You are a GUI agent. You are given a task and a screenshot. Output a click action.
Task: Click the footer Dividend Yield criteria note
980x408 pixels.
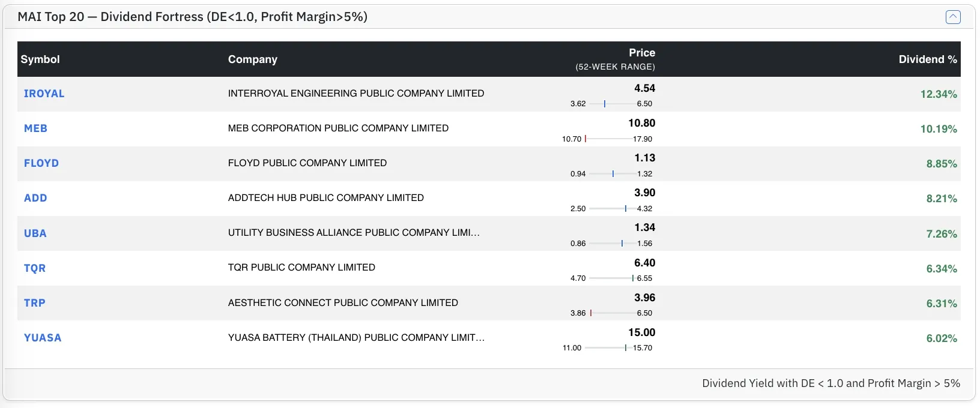831,383
